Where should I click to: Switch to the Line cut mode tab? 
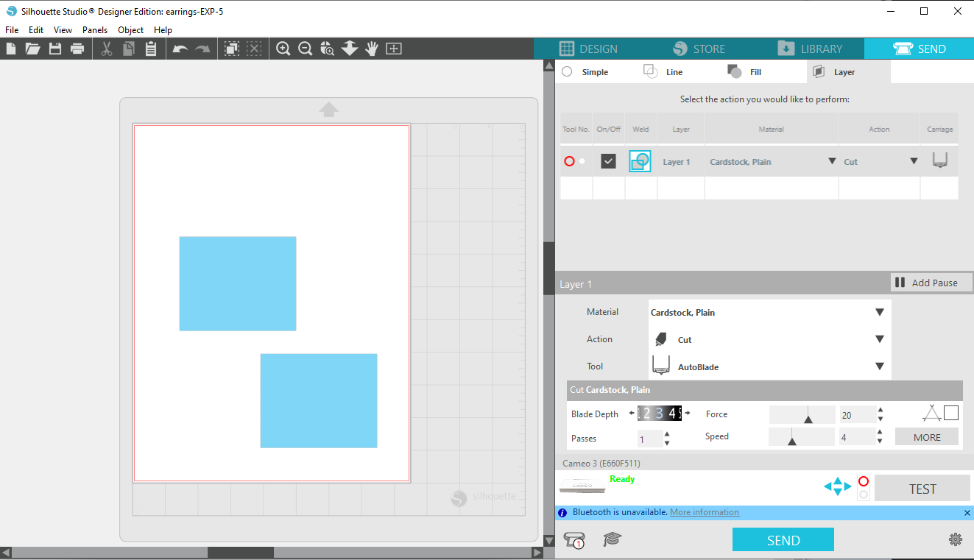(663, 71)
